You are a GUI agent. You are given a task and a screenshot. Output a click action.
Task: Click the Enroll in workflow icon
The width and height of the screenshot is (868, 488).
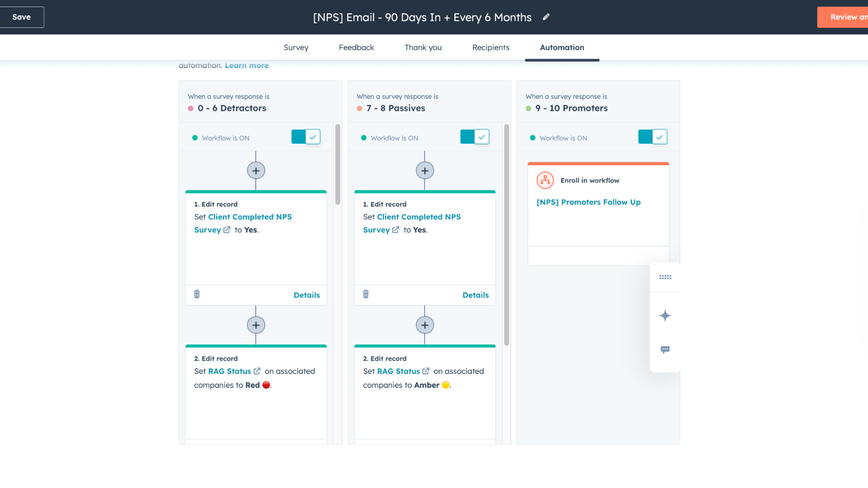click(x=545, y=180)
